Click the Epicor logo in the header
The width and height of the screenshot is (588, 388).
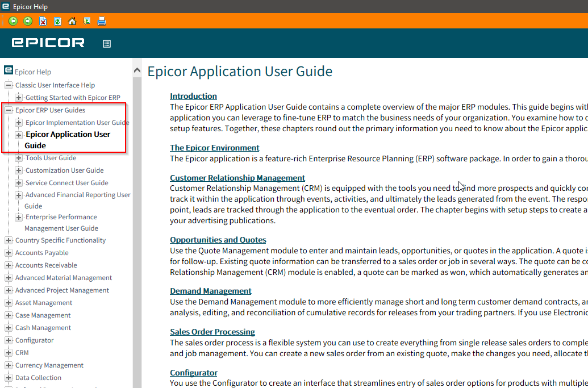point(48,43)
